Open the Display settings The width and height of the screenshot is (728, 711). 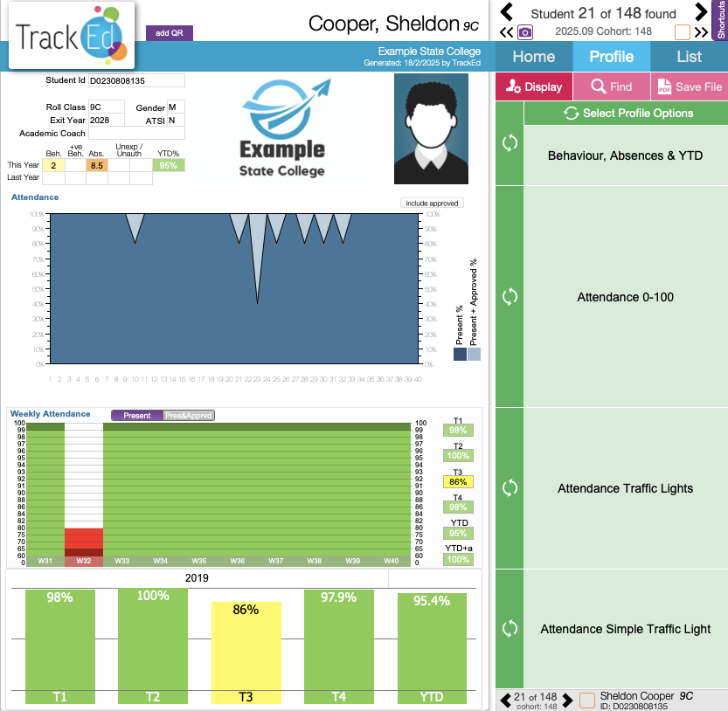point(534,86)
